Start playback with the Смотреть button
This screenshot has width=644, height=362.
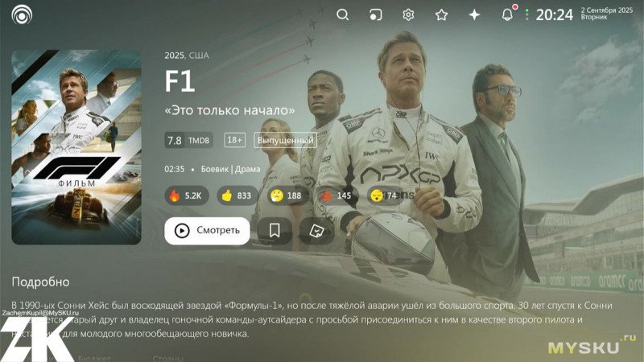tap(207, 231)
